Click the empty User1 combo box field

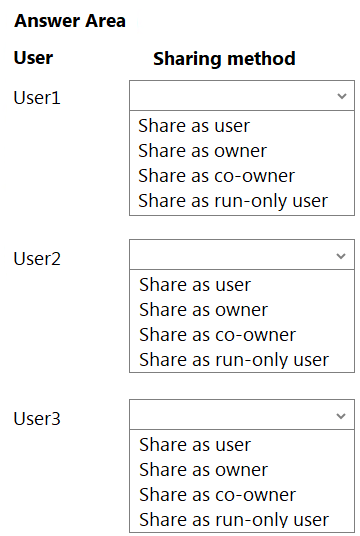pos(242,96)
